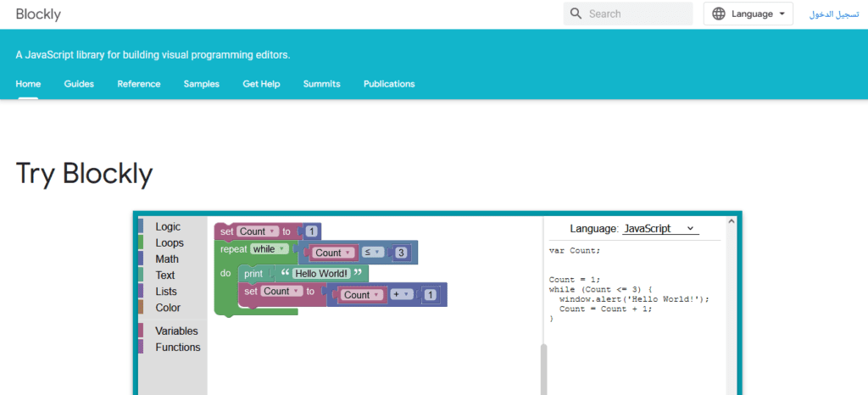Focus the Search input field

(x=628, y=14)
